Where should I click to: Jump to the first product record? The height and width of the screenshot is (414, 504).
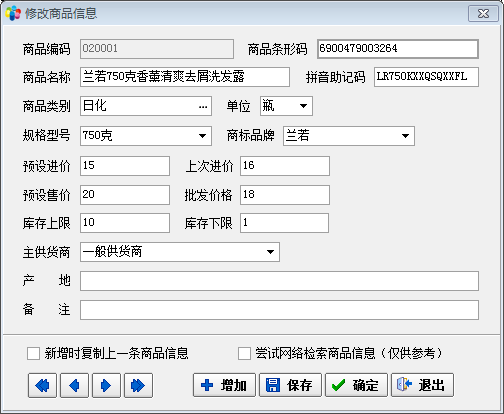(x=42, y=385)
